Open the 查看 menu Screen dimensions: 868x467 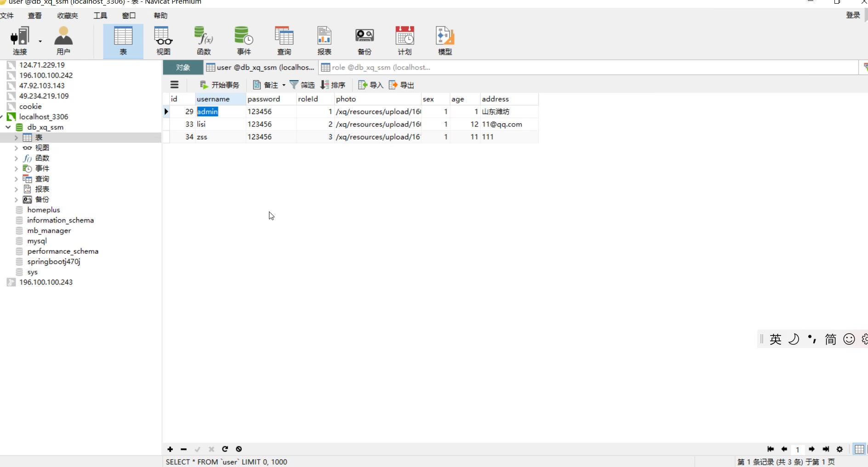[35, 16]
